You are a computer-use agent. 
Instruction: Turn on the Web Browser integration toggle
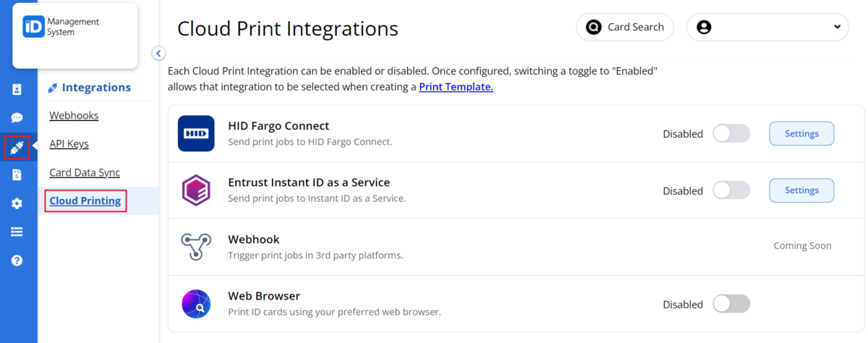731,304
